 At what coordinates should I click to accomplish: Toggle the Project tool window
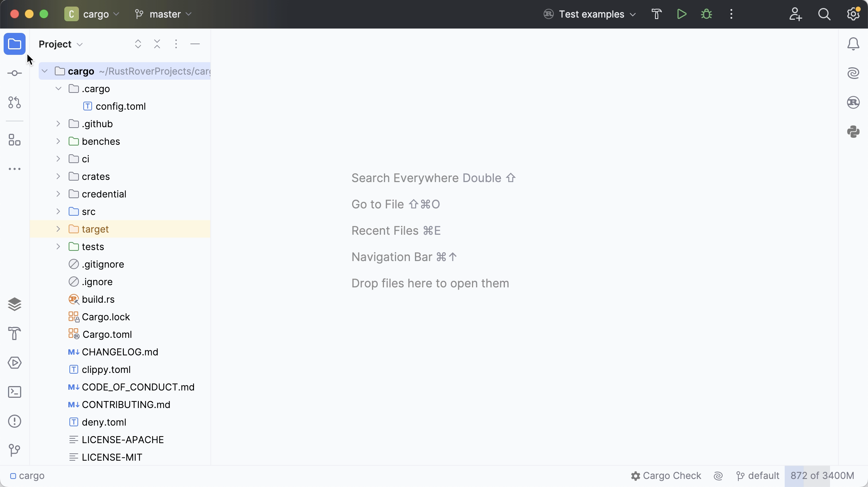pyautogui.click(x=15, y=44)
